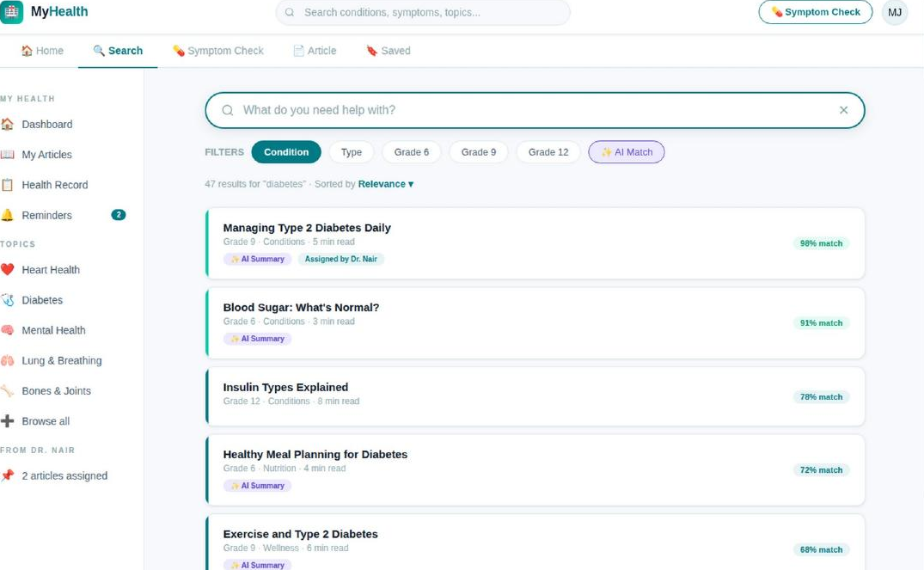Click the 68% match badge

pyautogui.click(x=821, y=549)
